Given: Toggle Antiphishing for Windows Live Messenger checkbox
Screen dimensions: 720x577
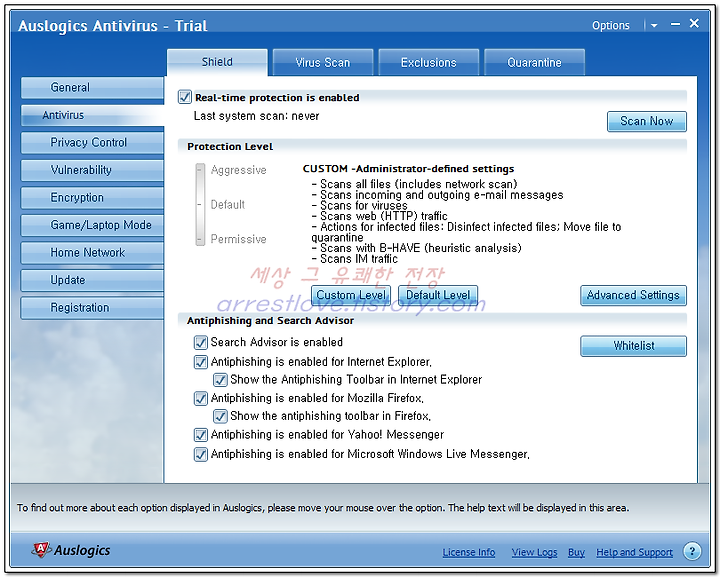Looking at the screenshot, I should pyautogui.click(x=201, y=454).
